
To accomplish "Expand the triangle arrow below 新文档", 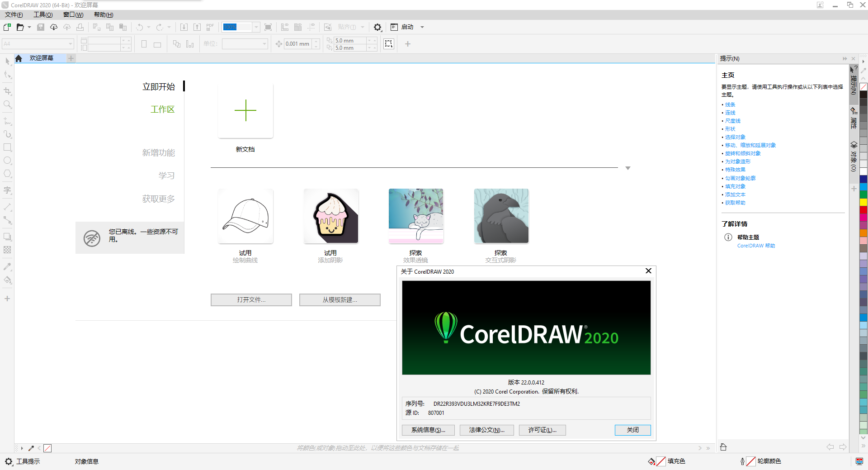I will (x=628, y=168).
